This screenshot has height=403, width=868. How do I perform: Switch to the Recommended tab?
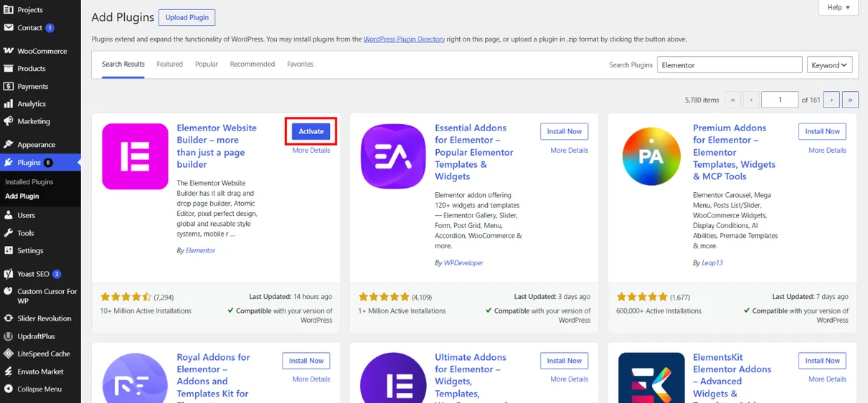pyautogui.click(x=253, y=65)
